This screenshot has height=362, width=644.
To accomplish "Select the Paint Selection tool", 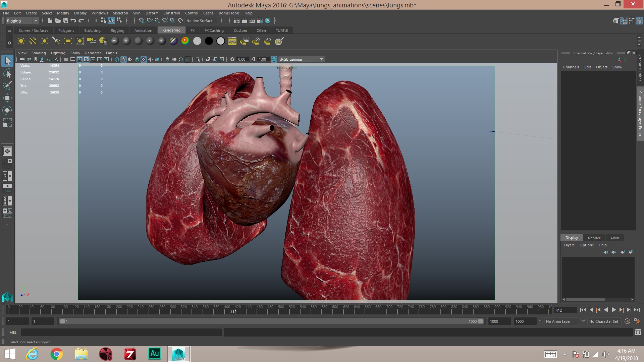I will (7, 85).
